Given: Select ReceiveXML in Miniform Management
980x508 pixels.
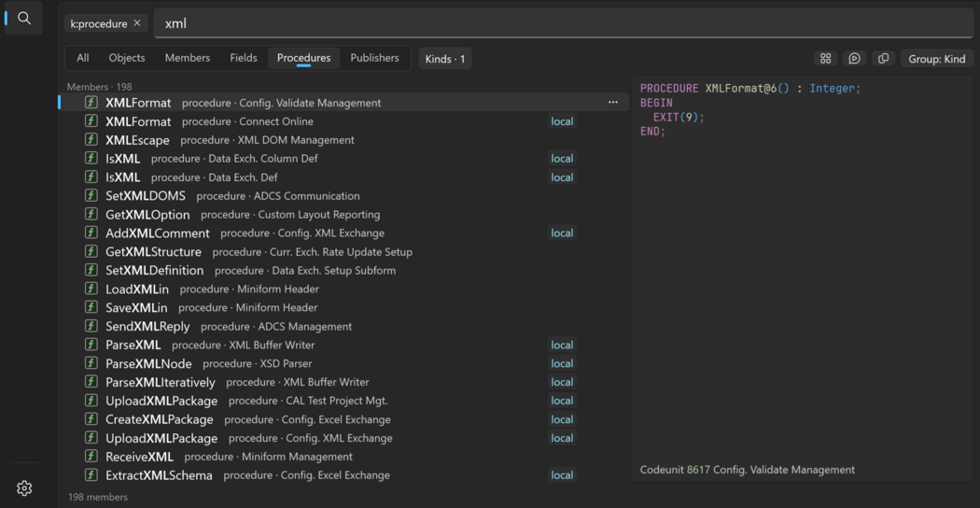Looking at the screenshot, I should (345, 457).
